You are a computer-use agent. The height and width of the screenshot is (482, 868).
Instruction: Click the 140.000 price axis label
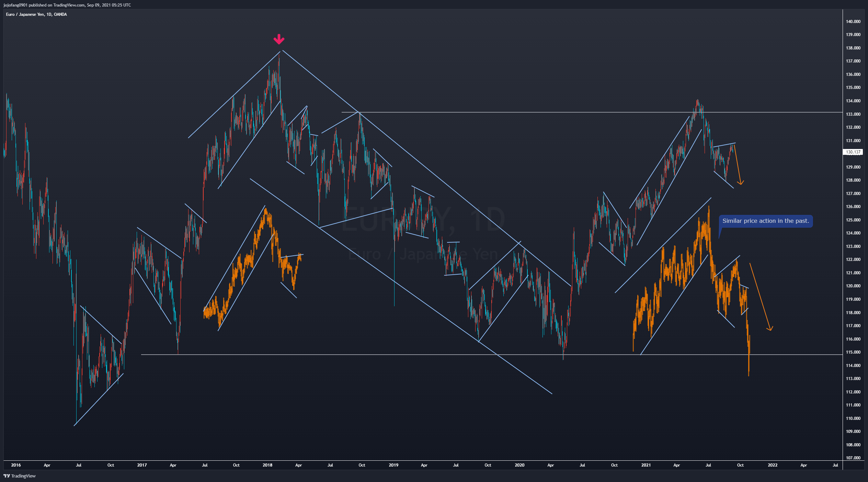(x=853, y=21)
